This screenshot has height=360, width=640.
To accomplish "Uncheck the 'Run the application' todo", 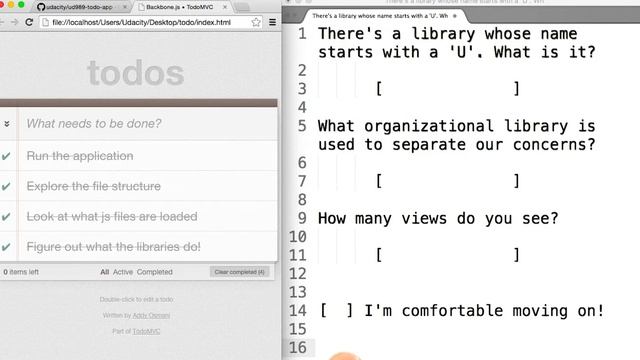I will [x=6, y=156].
